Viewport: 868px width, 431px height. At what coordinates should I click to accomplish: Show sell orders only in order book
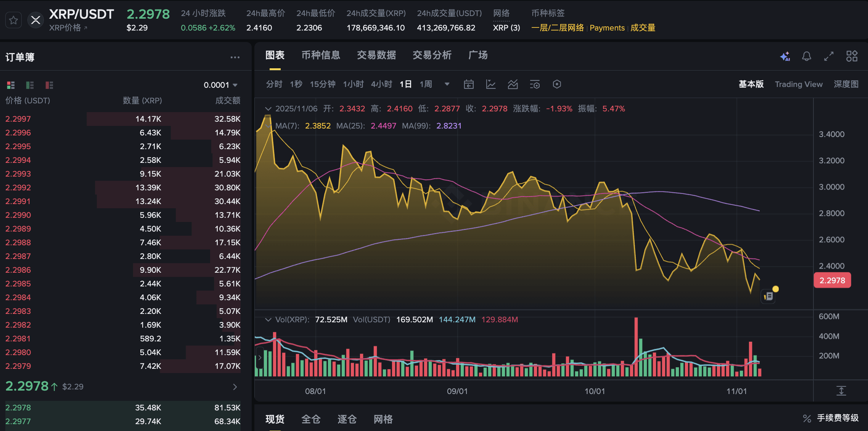pyautogui.click(x=49, y=85)
